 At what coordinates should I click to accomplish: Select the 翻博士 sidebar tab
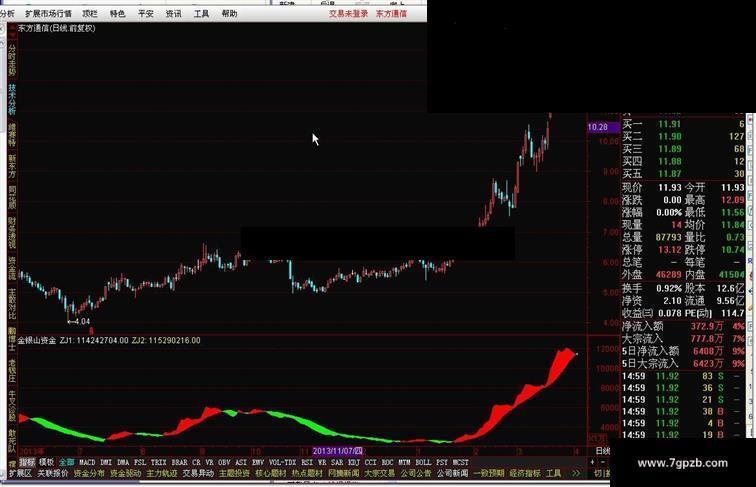[12, 338]
